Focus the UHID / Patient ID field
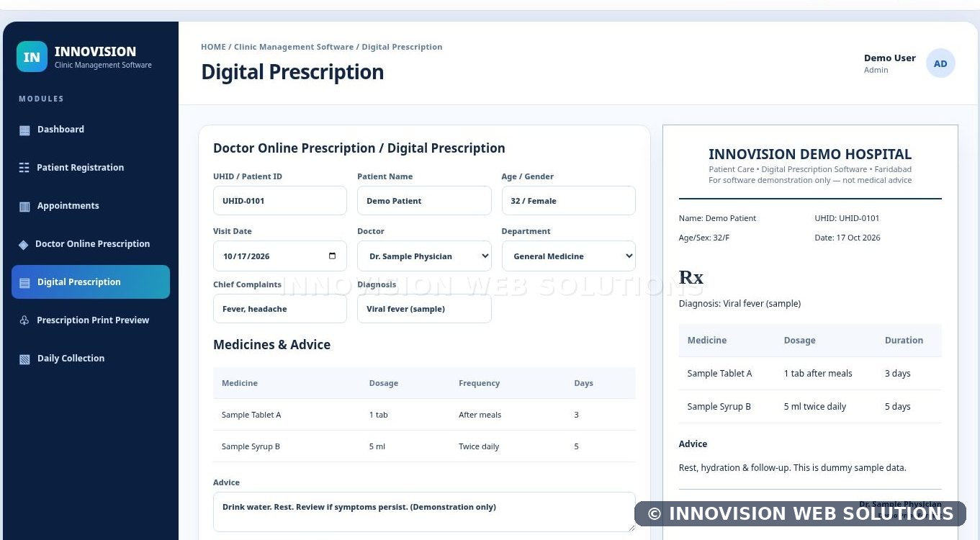Image resolution: width=980 pixels, height=540 pixels. tap(280, 201)
